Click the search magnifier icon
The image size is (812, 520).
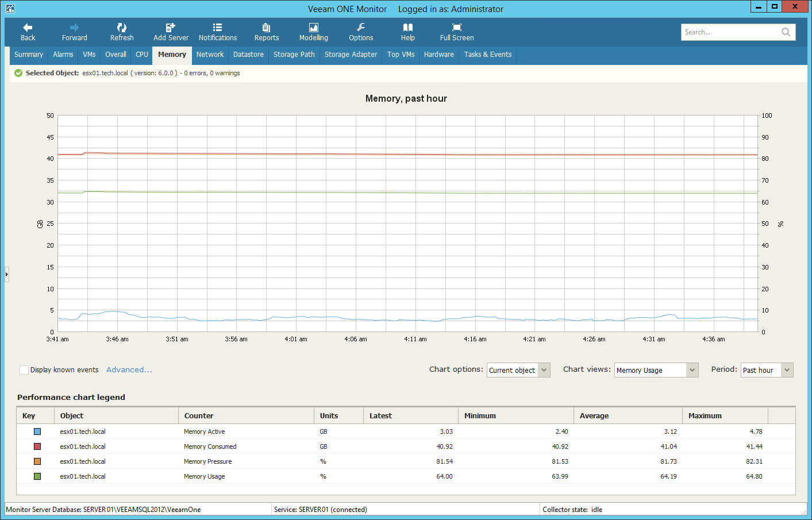point(786,32)
